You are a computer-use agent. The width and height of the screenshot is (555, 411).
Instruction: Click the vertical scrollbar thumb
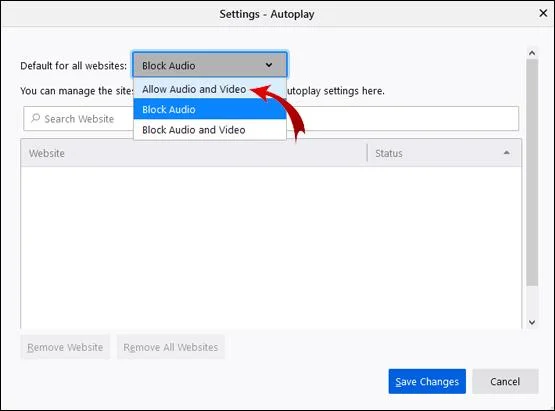(x=532, y=172)
